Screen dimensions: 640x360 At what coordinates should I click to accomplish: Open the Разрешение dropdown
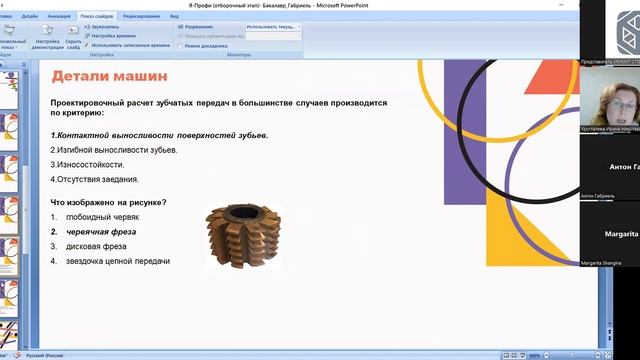coord(273,27)
